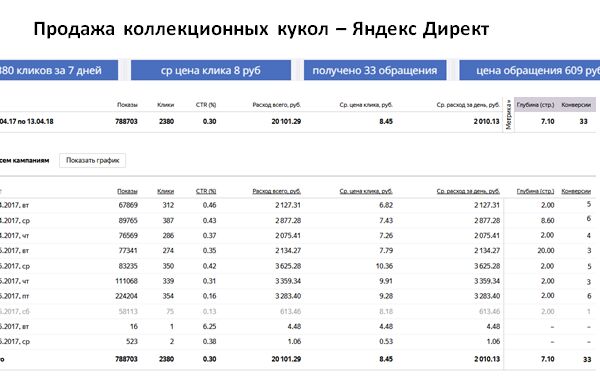Select the impressions value "224204"

coord(126,296)
